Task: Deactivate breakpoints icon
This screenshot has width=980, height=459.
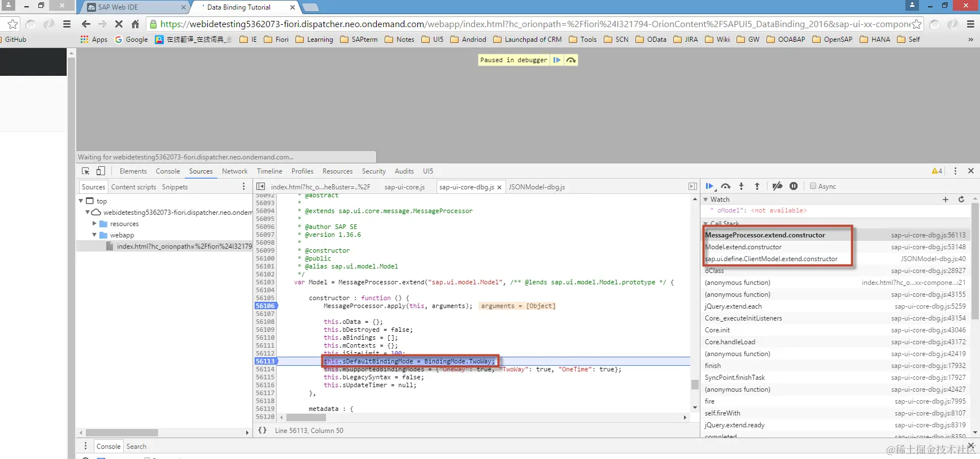Action: click(x=777, y=186)
